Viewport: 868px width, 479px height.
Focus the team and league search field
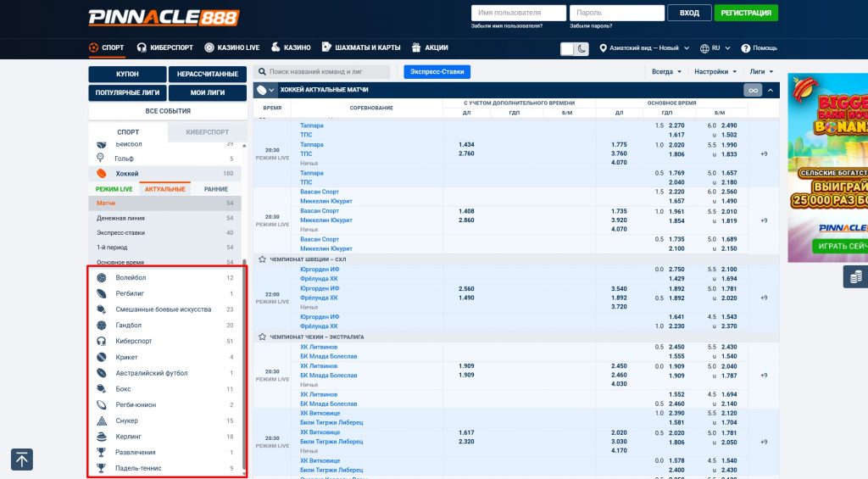click(x=326, y=72)
